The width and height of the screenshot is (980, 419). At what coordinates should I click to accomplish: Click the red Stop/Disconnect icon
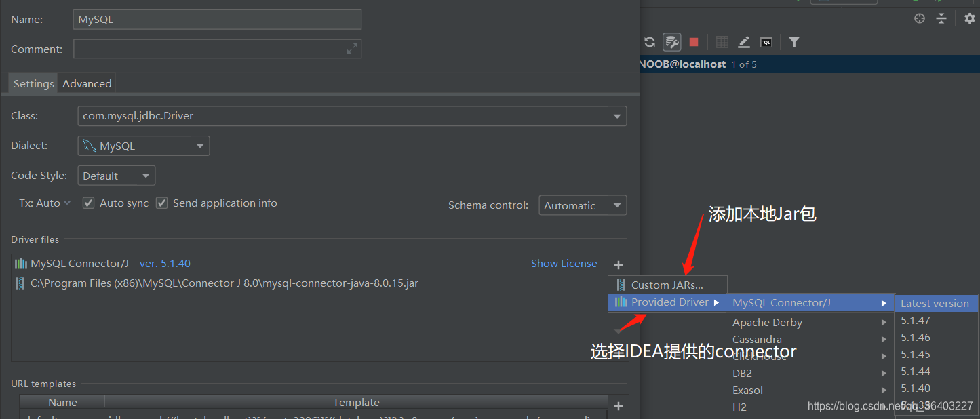(694, 42)
